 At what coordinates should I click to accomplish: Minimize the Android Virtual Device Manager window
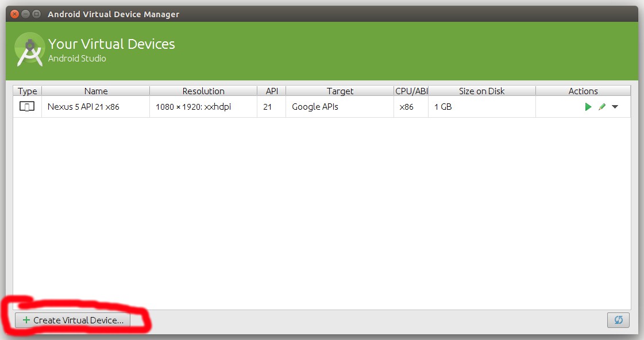(x=25, y=14)
